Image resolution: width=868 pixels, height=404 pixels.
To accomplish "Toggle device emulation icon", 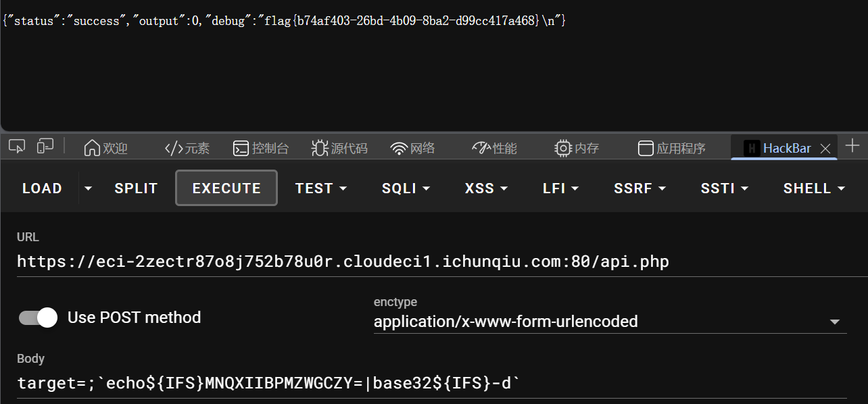I will click(x=45, y=146).
